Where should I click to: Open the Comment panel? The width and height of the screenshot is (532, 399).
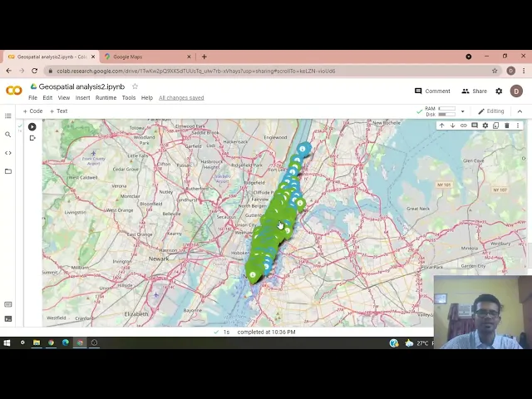tap(432, 91)
